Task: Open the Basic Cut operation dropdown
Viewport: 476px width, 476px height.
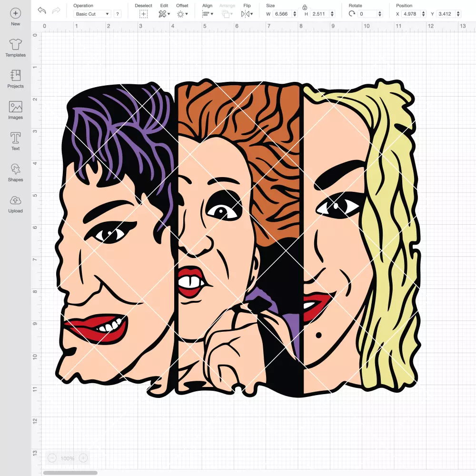Action: click(x=92, y=14)
